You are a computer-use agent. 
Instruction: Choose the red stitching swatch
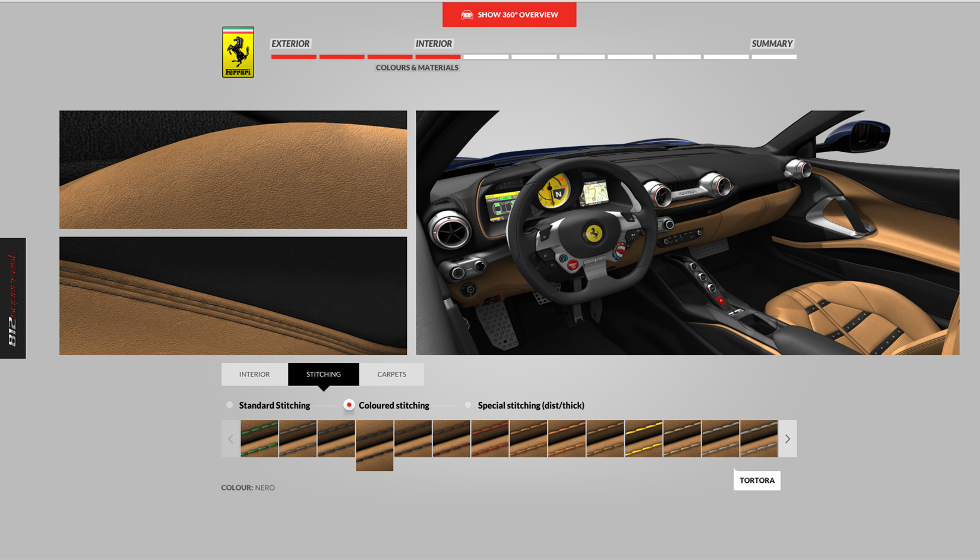tap(489, 439)
